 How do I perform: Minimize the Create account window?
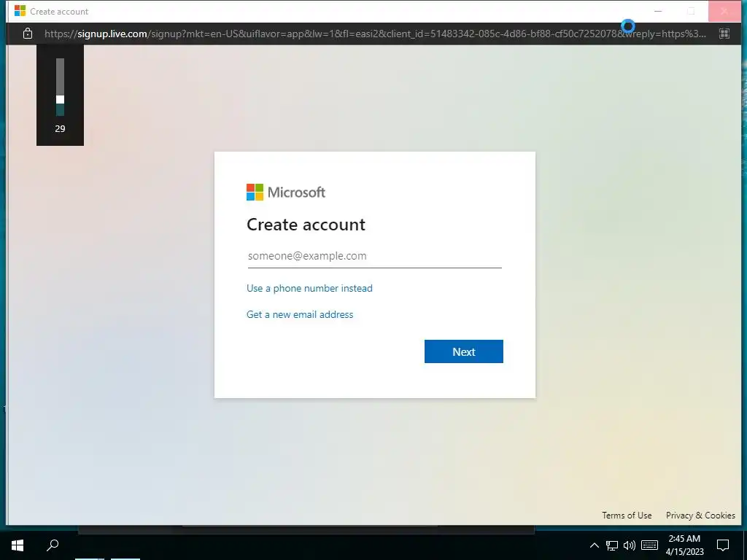point(658,11)
